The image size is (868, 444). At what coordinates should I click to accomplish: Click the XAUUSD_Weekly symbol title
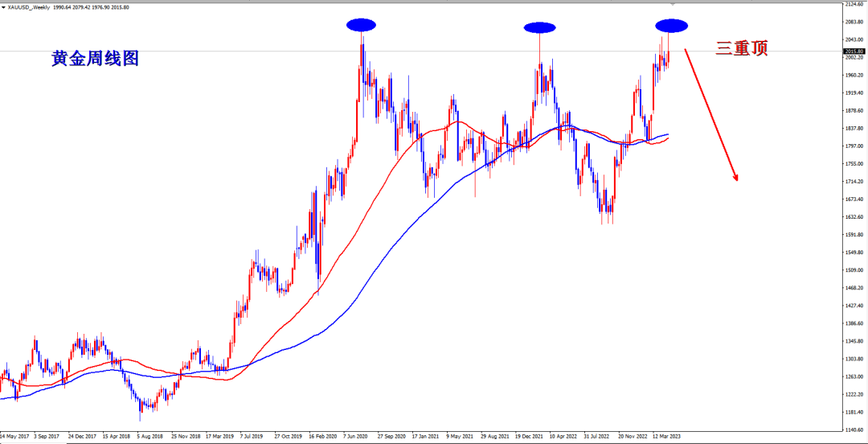(29, 7)
